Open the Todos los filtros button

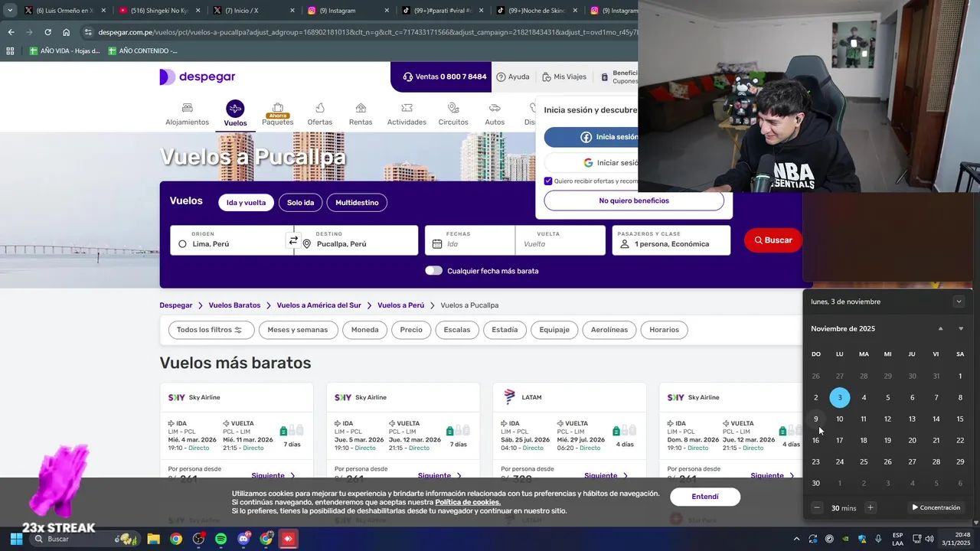pyautogui.click(x=210, y=330)
